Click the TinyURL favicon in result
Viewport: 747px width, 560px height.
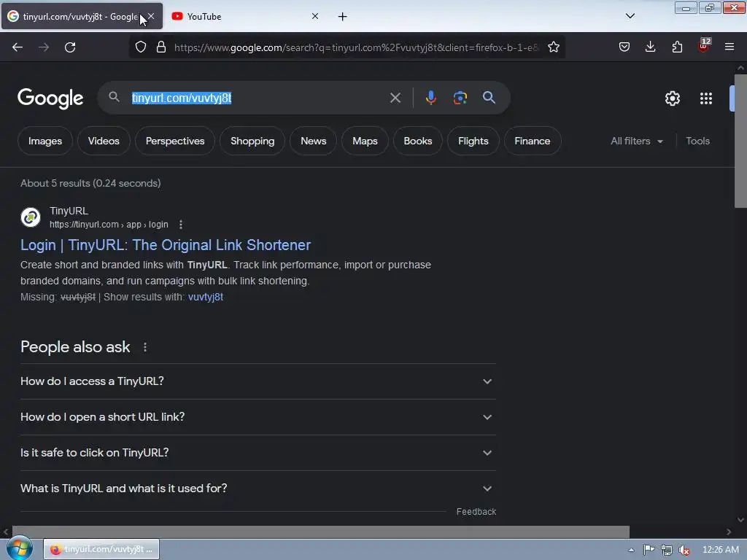pos(31,217)
